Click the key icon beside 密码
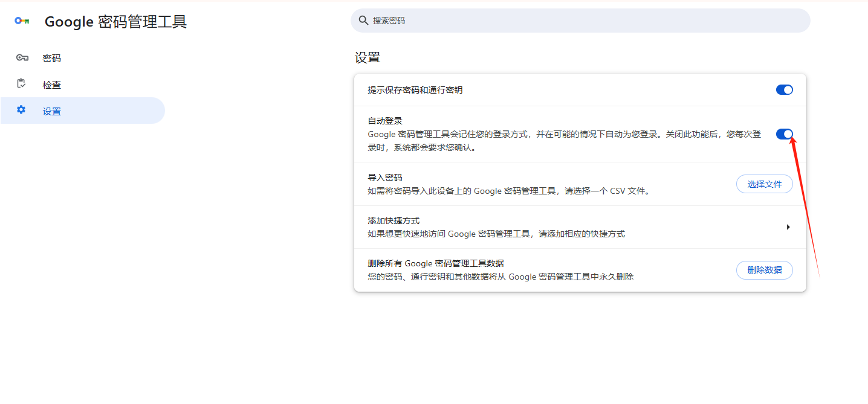868x404 pixels. pyautogui.click(x=22, y=58)
